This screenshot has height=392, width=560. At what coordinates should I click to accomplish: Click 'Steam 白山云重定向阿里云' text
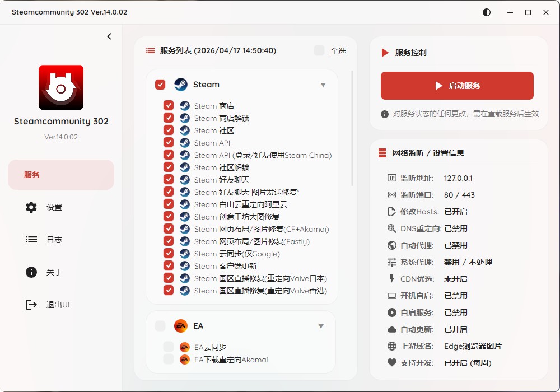(240, 204)
